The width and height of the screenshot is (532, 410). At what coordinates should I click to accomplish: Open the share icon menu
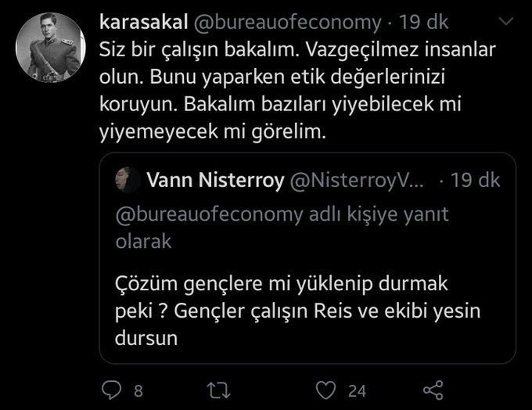point(433,389)
